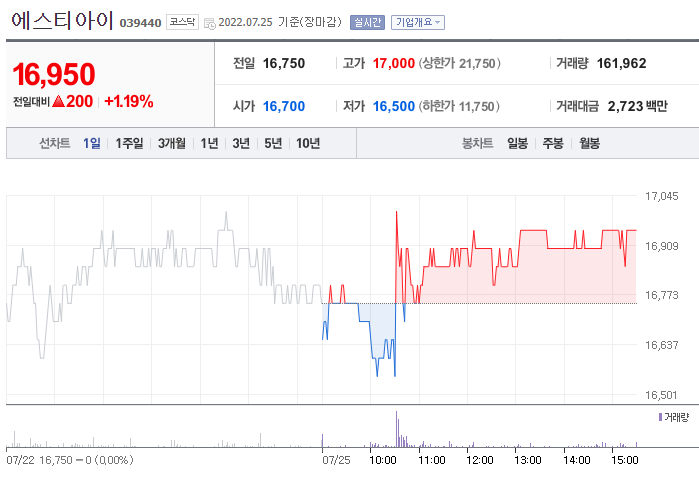Click the 거래량 value 161,962
This screenshot has height=478, width=699.
click(621, 63)
